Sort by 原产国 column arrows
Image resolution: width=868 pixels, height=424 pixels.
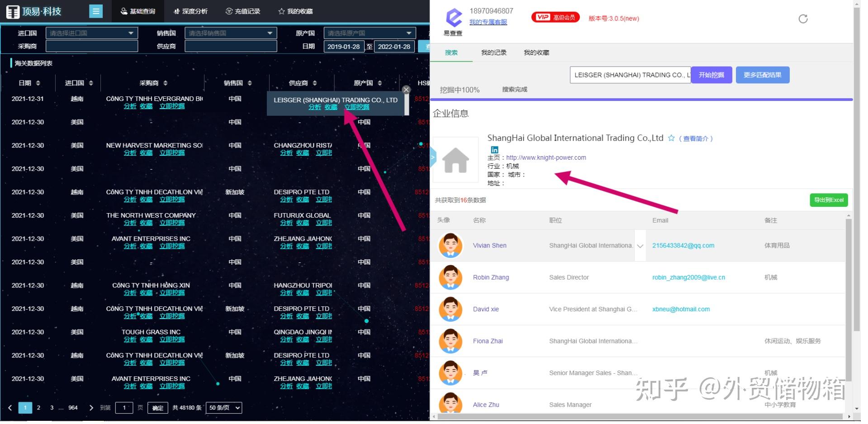[x=380, y=83]
